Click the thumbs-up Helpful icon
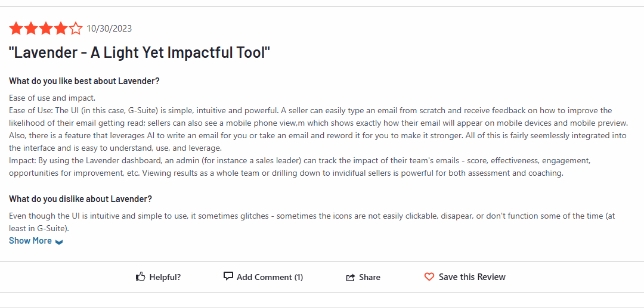644x308 pixels. click(x=141, y=277)
